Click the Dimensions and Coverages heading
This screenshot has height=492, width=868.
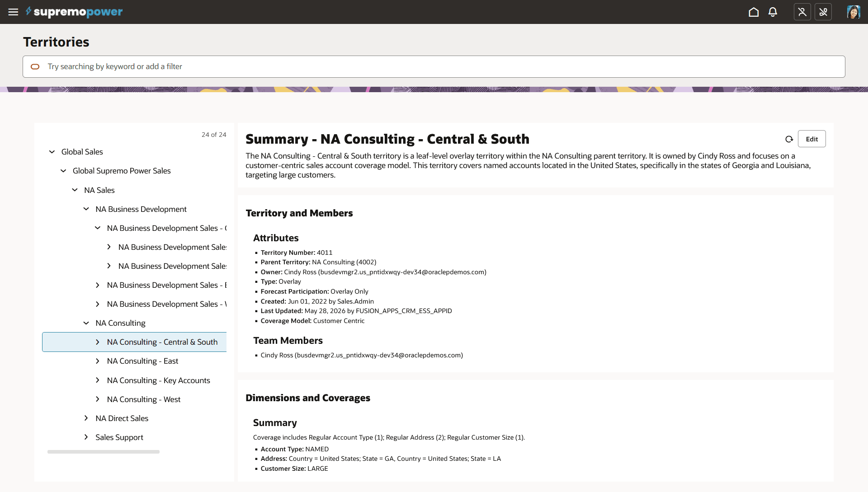pyautogui.click(x=308, y=398)
